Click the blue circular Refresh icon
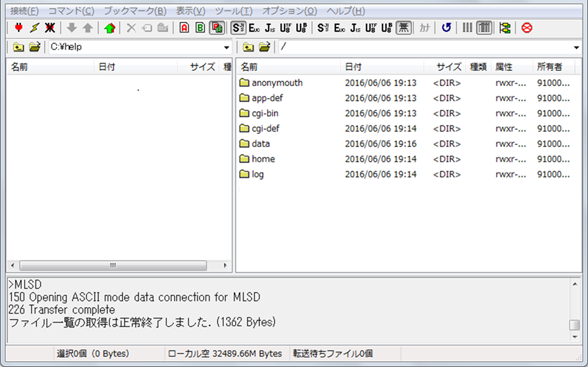The height and width of the screenshot is (367, 588). 446,28
